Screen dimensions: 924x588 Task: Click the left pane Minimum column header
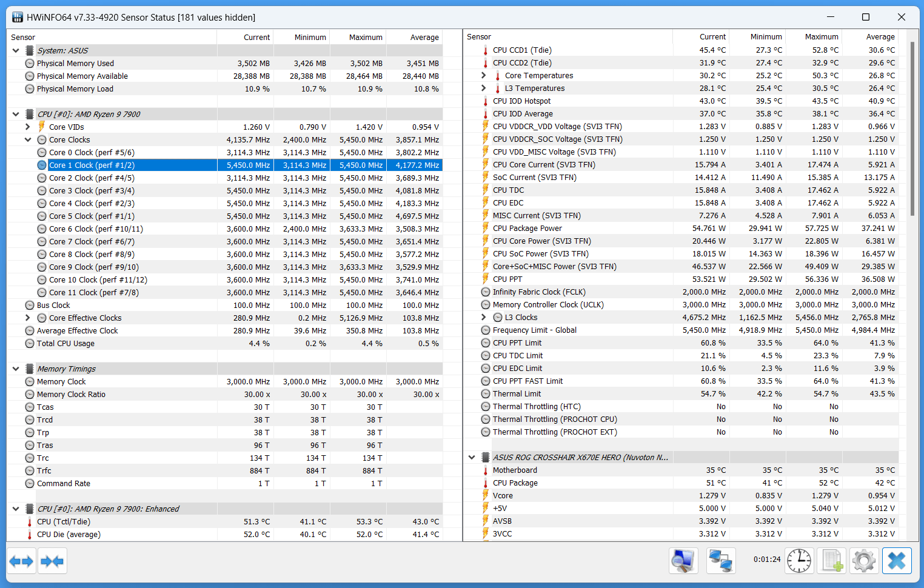tap(301, 37)
